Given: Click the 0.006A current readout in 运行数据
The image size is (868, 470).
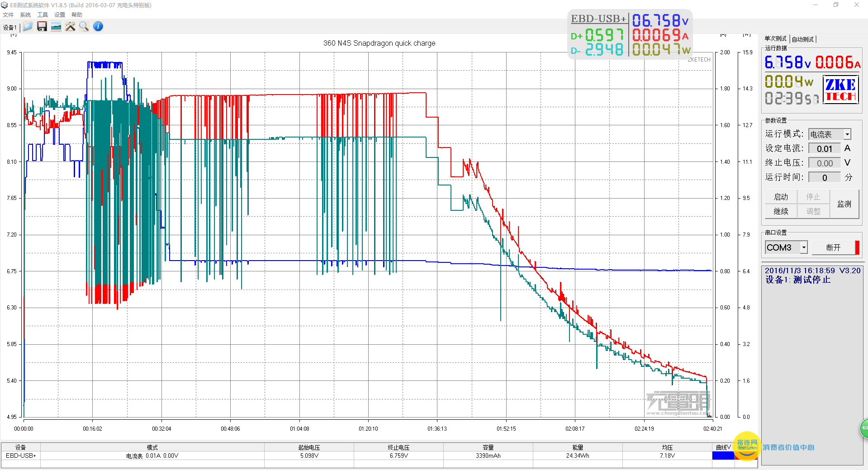Looking at the screenshot, I should (838, 62).
